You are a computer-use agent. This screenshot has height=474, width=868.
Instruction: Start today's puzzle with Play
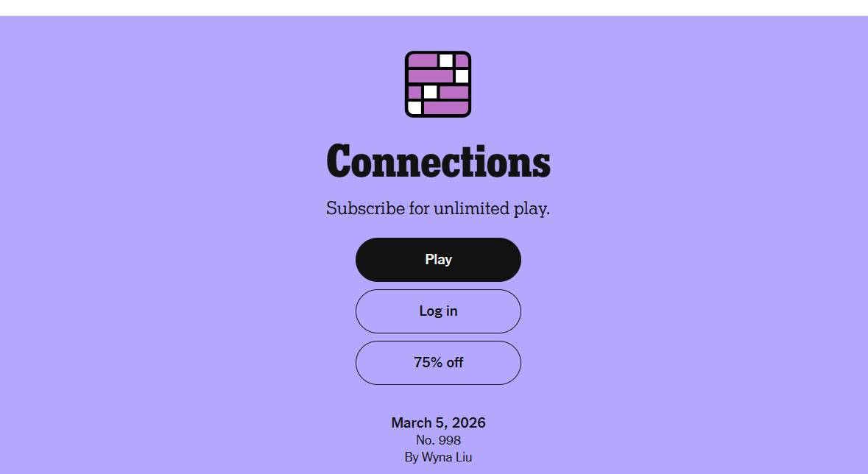pos(438,259)
